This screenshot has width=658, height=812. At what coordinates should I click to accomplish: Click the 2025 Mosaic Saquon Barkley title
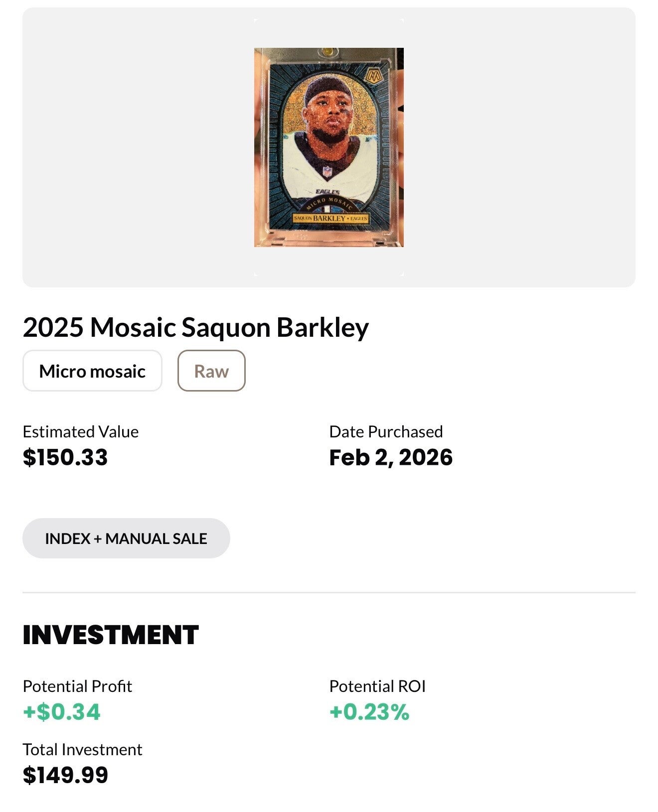click(x=195, y=327)
